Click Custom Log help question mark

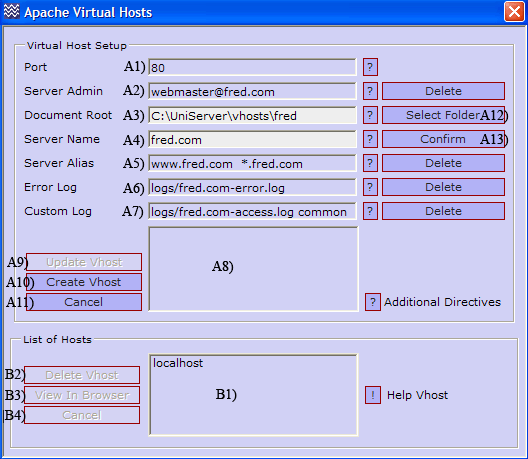click(x=370, y=211)
